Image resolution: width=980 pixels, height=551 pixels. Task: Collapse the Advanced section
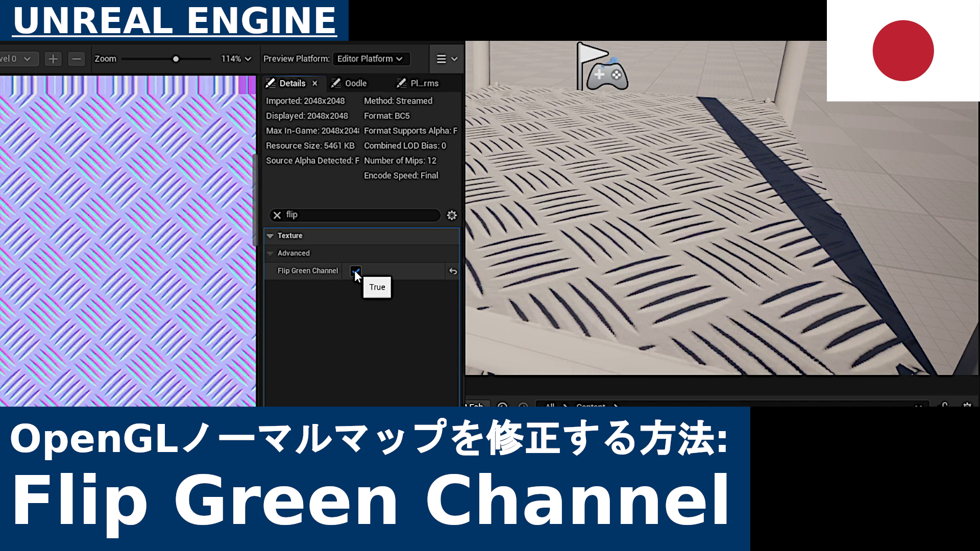click(x=270, y=253)
